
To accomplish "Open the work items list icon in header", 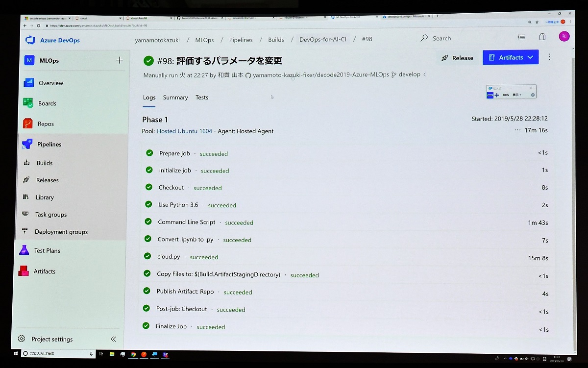I will click(x=521, y=37).
